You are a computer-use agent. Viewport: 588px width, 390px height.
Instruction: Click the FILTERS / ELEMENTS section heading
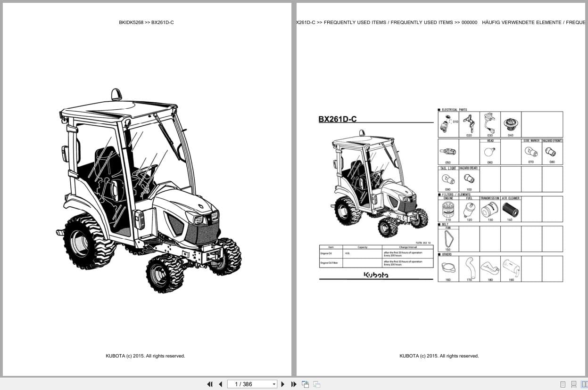coord(456,195)
